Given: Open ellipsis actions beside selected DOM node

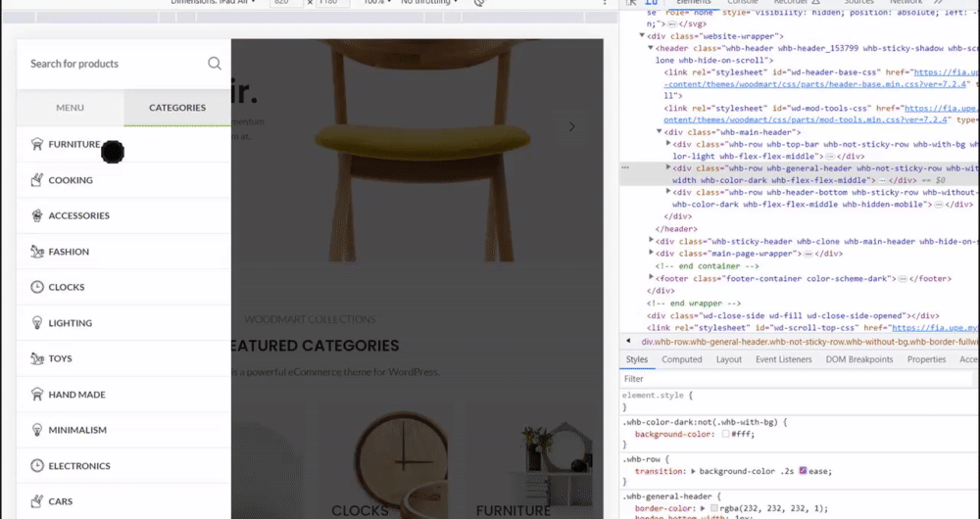Looking at the screenshot, I should (x=625, y=168).
